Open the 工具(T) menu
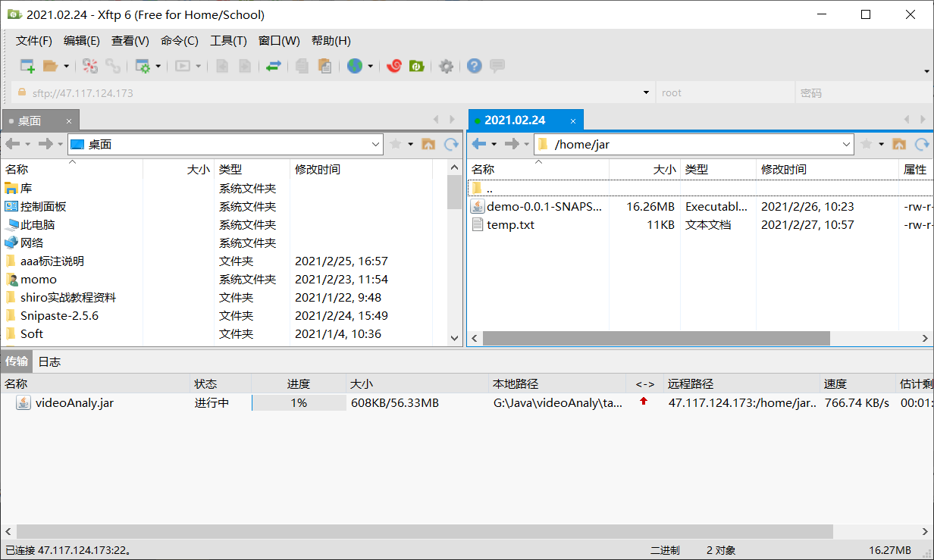The width and height of the screenshot is (934, 560). pyautogui.click(x=228, y=41)
